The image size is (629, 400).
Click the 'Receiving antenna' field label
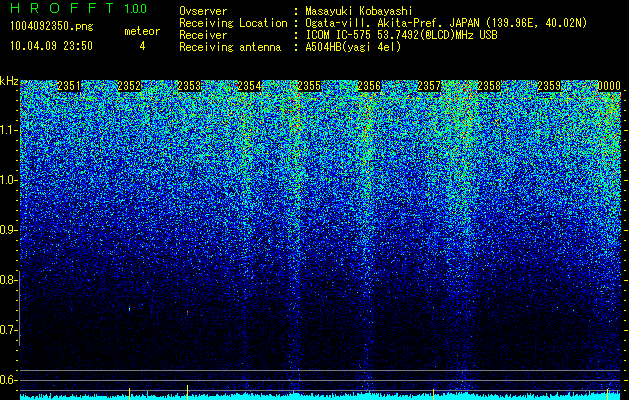(230, 47)
